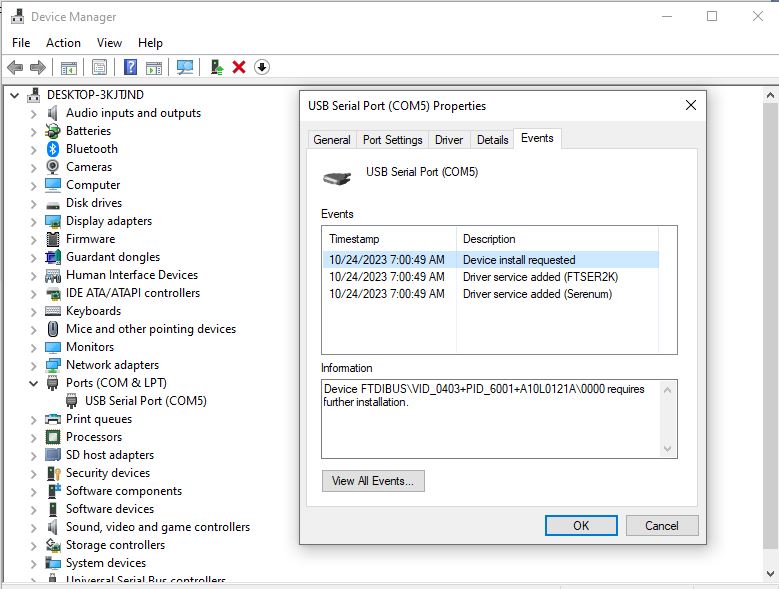779x589 pixels.
Task: Click the View All Events button
Action: click(x=373, y=481)
